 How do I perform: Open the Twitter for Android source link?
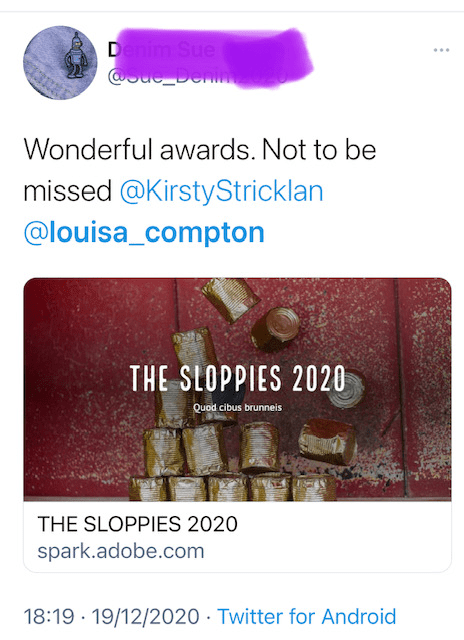point(307,616)
